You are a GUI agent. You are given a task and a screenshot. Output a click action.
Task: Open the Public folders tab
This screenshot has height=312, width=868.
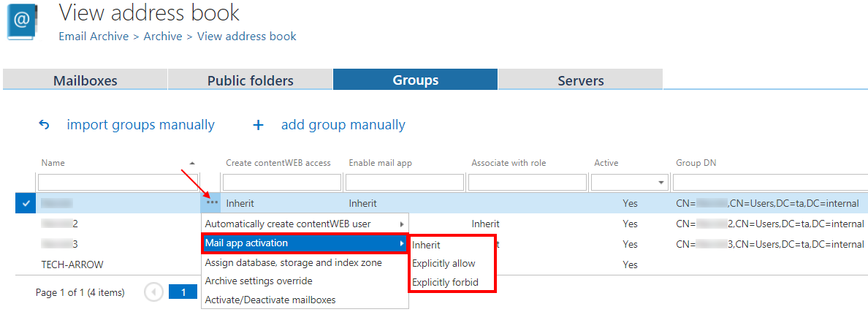tap(251, 80)
